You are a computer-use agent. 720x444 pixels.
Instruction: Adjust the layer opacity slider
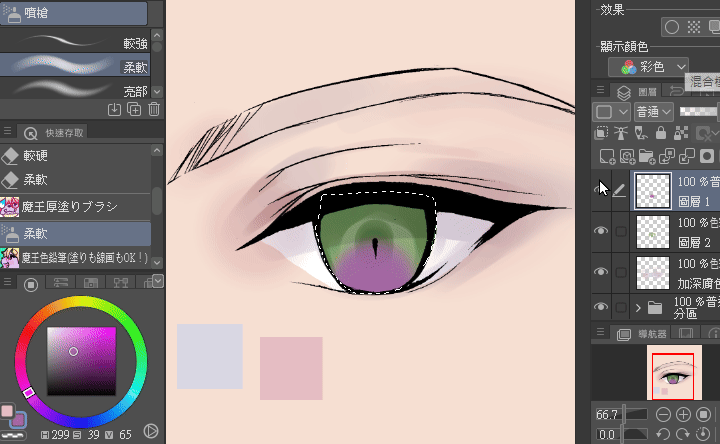(699, 111)
